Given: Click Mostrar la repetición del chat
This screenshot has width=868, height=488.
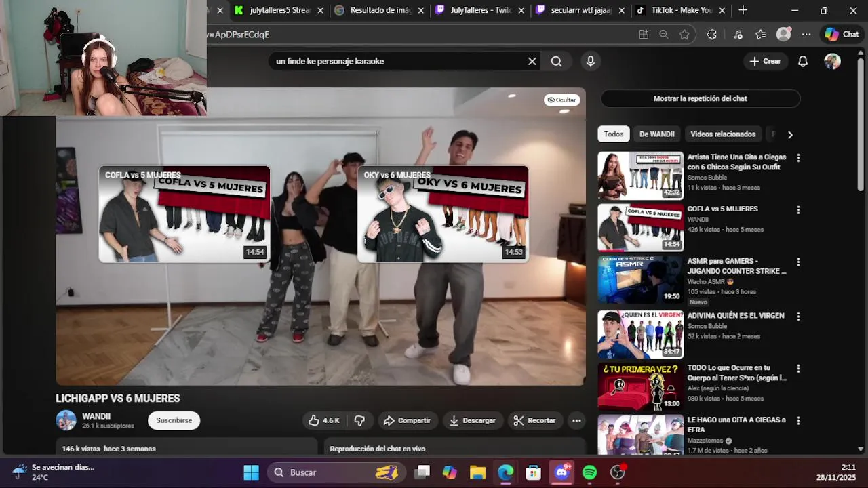Looking at the screenshot, I should tap(700, 98).
